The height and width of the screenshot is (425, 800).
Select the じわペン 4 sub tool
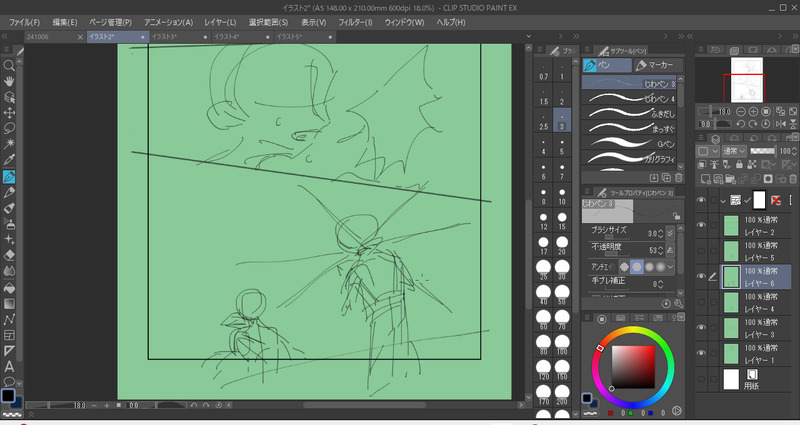tap(629, 98)
